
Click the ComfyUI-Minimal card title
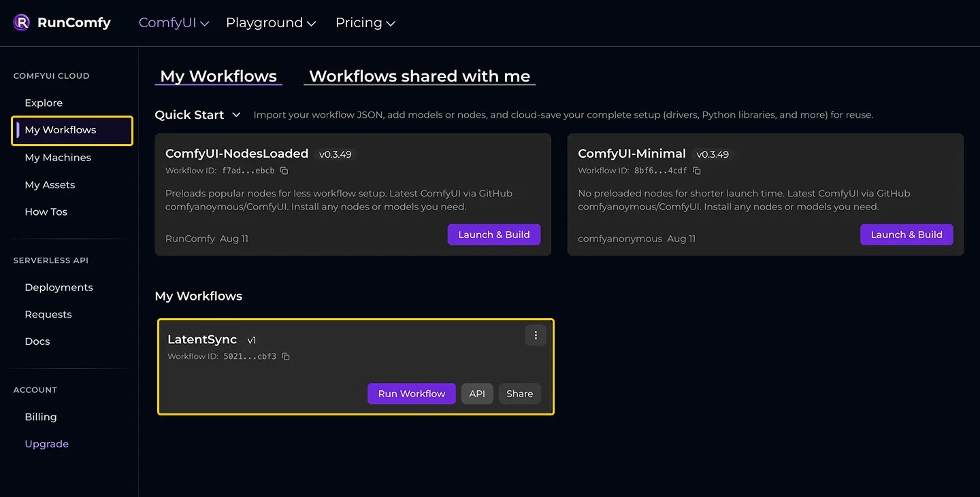pyautogui.click(x=632, y=154)
